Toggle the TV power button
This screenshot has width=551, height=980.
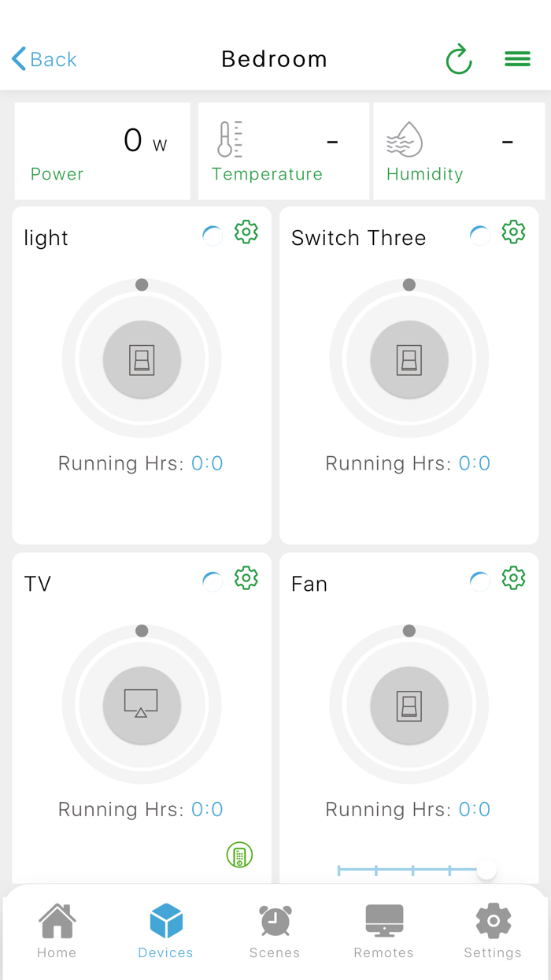point(141,705)
